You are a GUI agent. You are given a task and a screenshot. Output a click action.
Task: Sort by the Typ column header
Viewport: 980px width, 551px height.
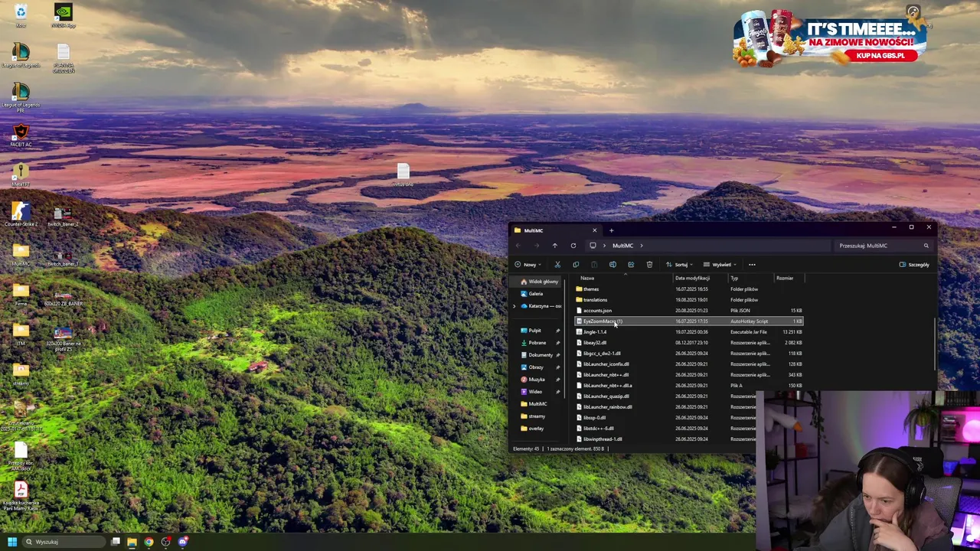(734, 278)
